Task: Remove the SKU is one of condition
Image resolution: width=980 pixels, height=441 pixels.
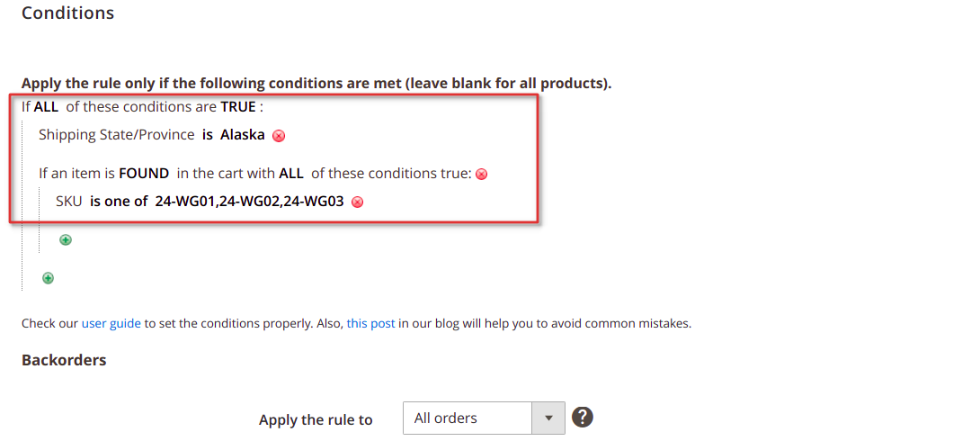Action: pos(357,202)
